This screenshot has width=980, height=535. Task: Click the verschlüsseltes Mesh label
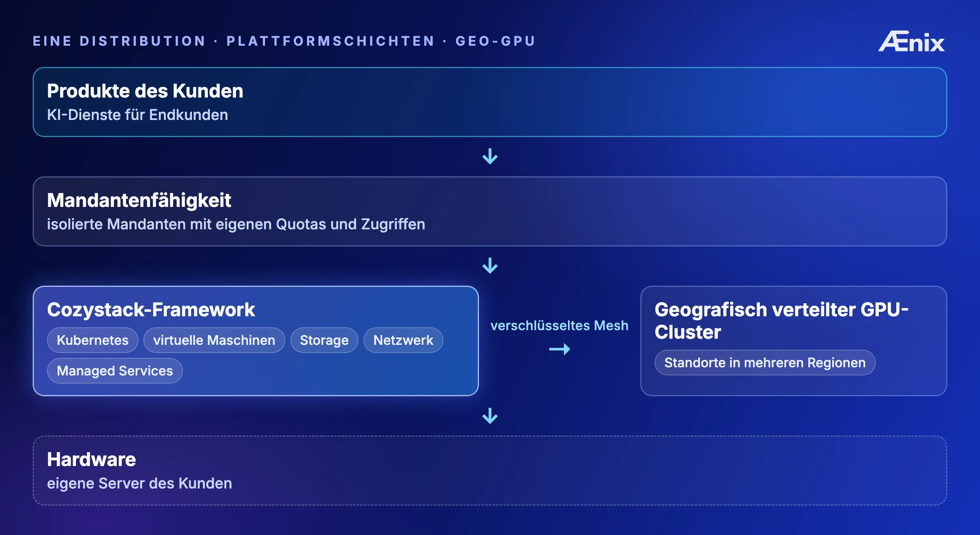(559, 325)
